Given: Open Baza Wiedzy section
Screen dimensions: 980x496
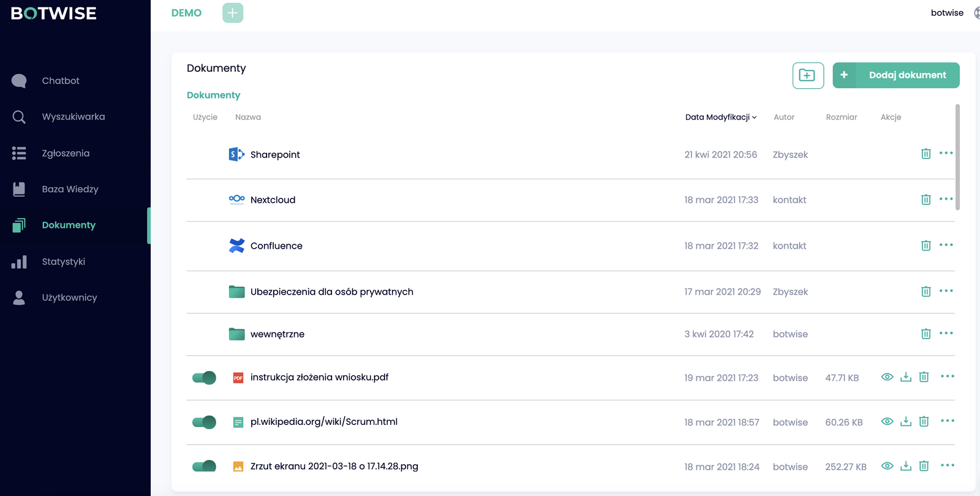Looking at the screenshot, I should (x=70, y=189).
